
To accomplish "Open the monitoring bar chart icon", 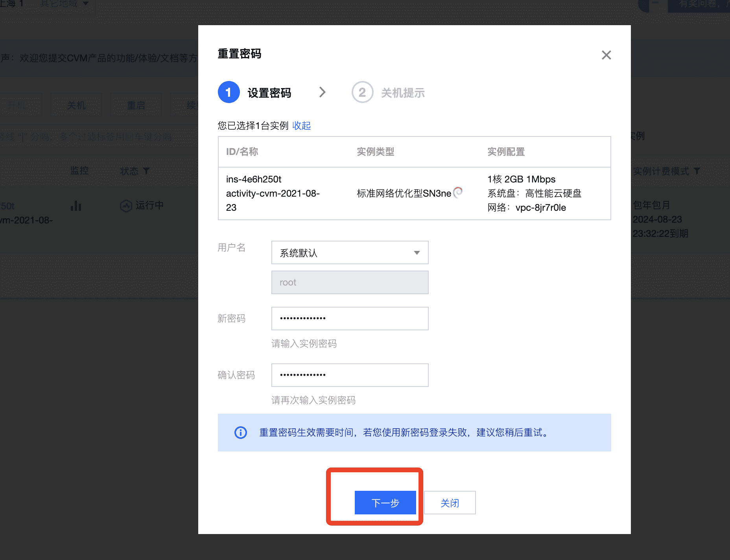I will pyautogui.click(x=76, y=206).
